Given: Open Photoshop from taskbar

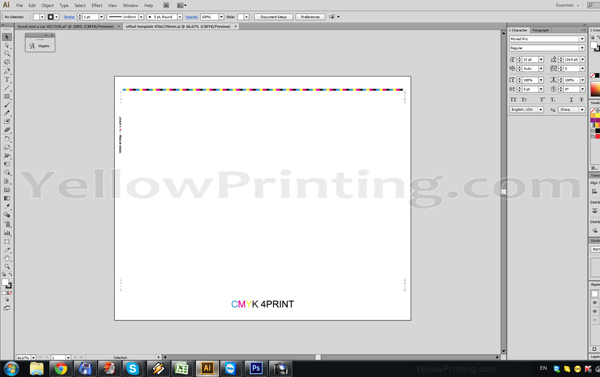Looking at the screenshot, I should 256,369.
